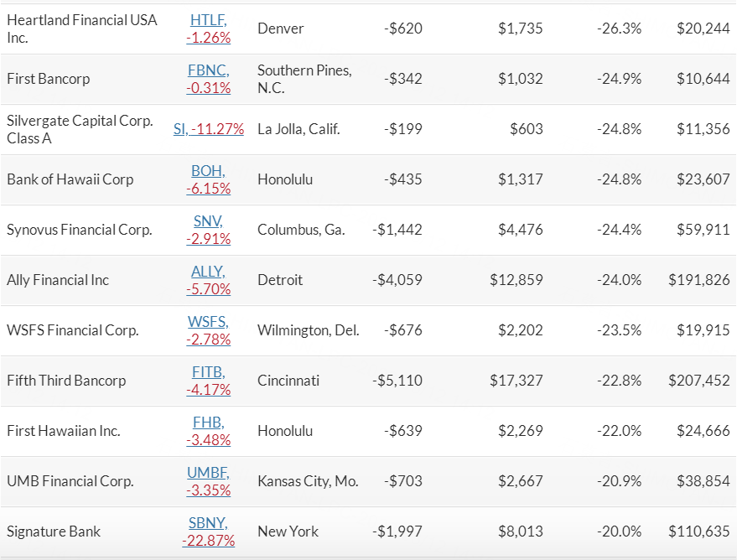This screenshot has width=737, height=560.
Task: Click the Silvergate Capital Corp. Class A name
Action: (80, 129)
